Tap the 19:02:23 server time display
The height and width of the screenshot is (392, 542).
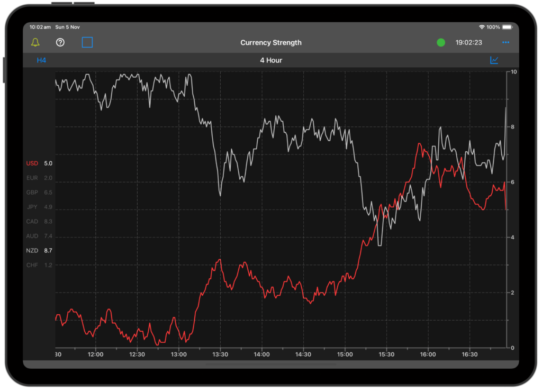pyautogui.click(x=469, y=42)
